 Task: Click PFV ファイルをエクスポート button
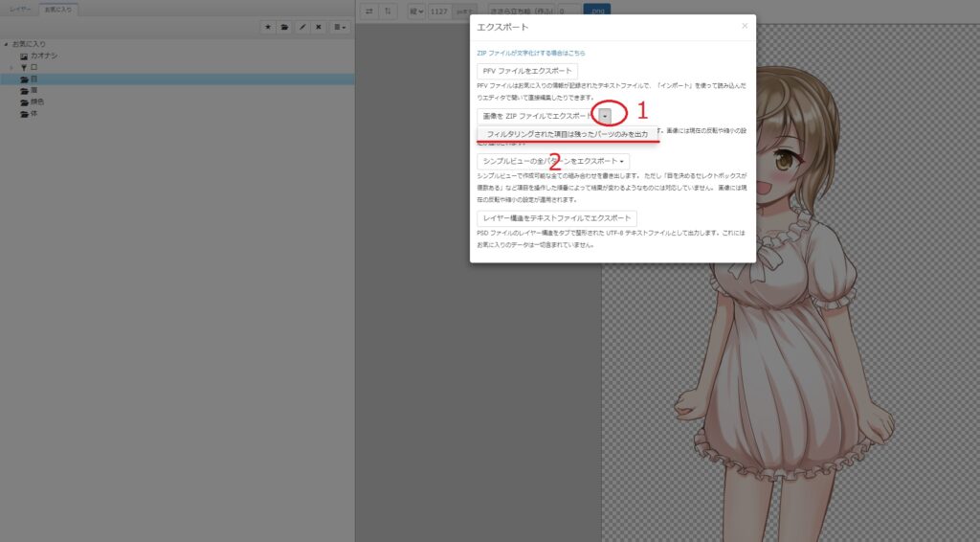527,71
